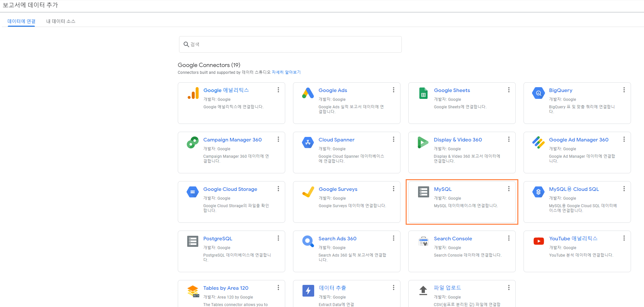Click the 'Google Connectors (19)' heading
Viewport: 644px width, 307px height.
click(209, 65)
